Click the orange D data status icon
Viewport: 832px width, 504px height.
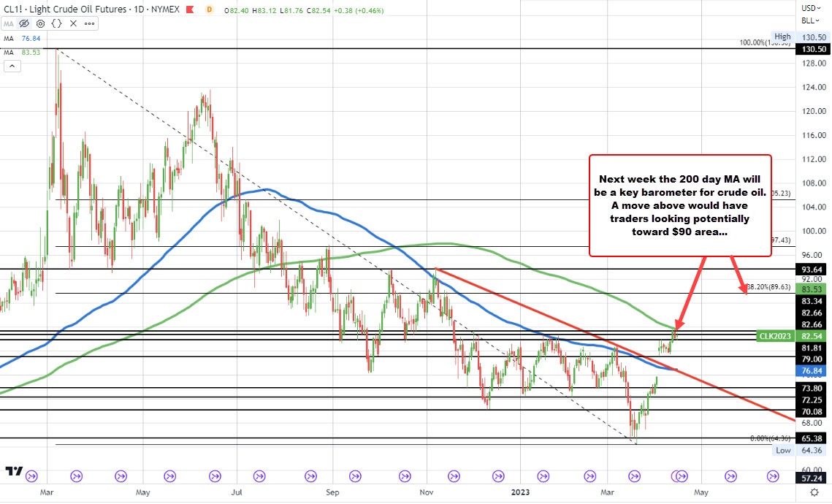pyautogui.click(x=210, y=9)
